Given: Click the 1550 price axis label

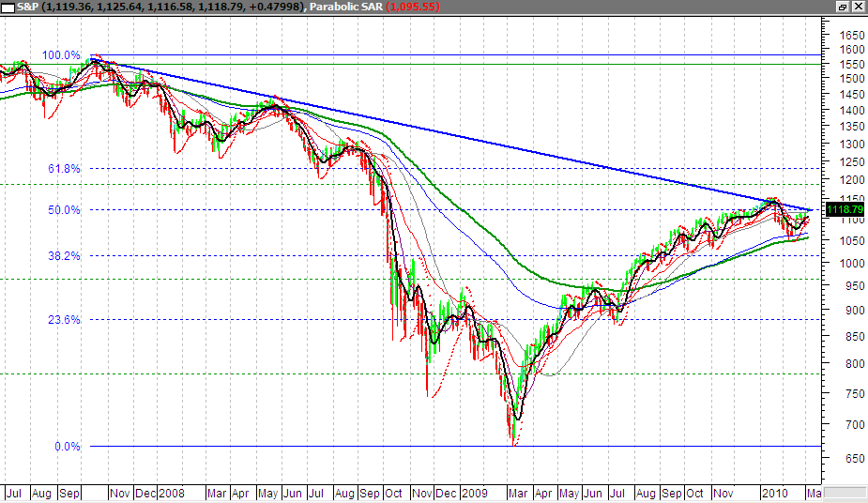Looking at the screenshot, I should (x=852, y=64).
